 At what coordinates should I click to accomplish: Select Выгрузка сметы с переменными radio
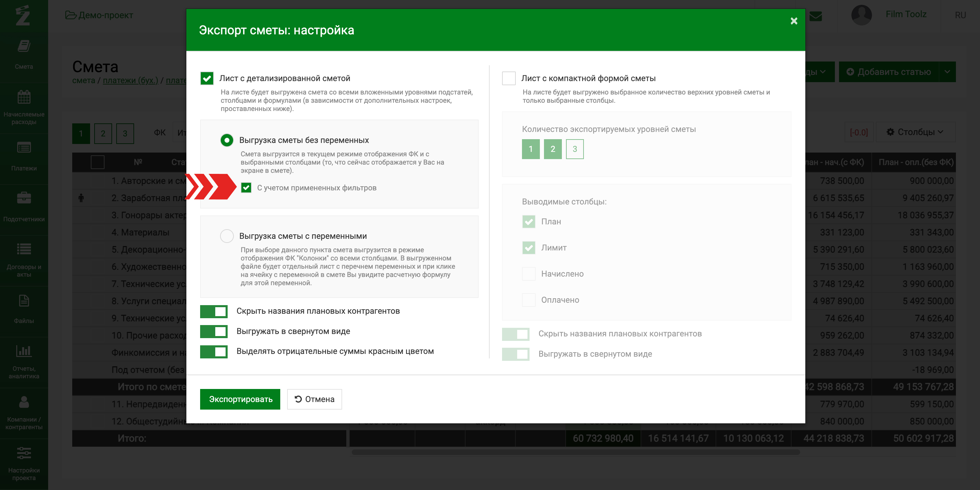[x=227, y=236]
